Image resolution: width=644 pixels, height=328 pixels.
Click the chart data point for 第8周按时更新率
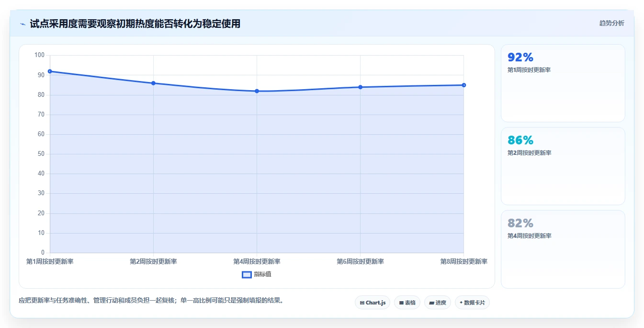[x=463, y=85]
